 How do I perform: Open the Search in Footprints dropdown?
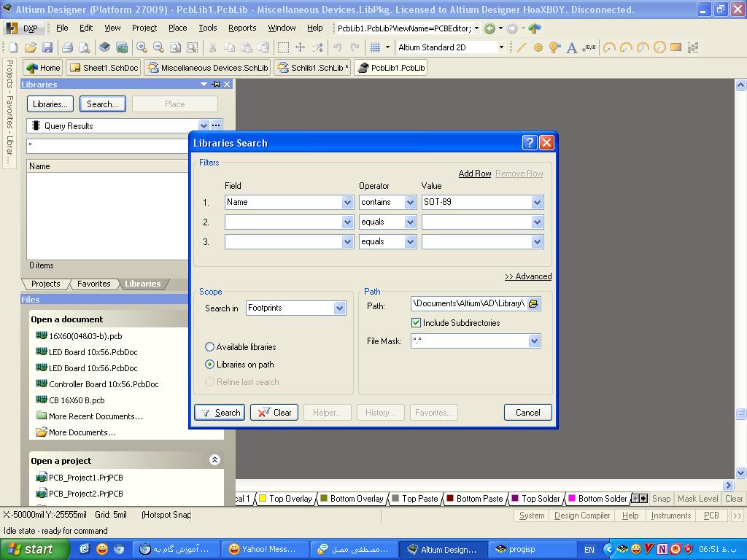tap(339, 308)
